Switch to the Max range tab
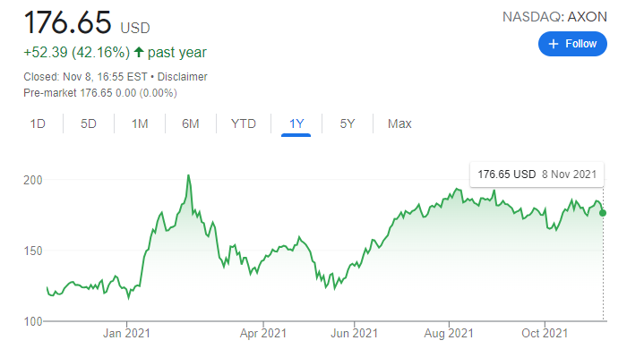This screenshot has height=349, width=644. (x=399, y=123)
